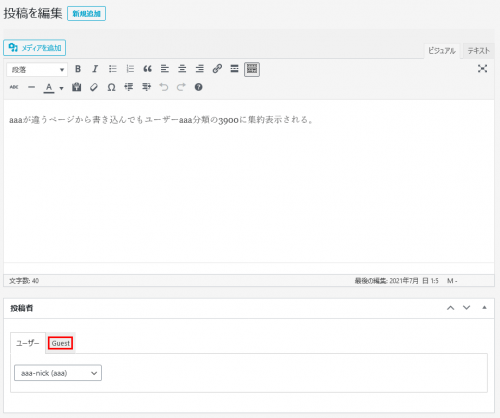Open keyboard shortcuts help icon

[x=199, y=87]
